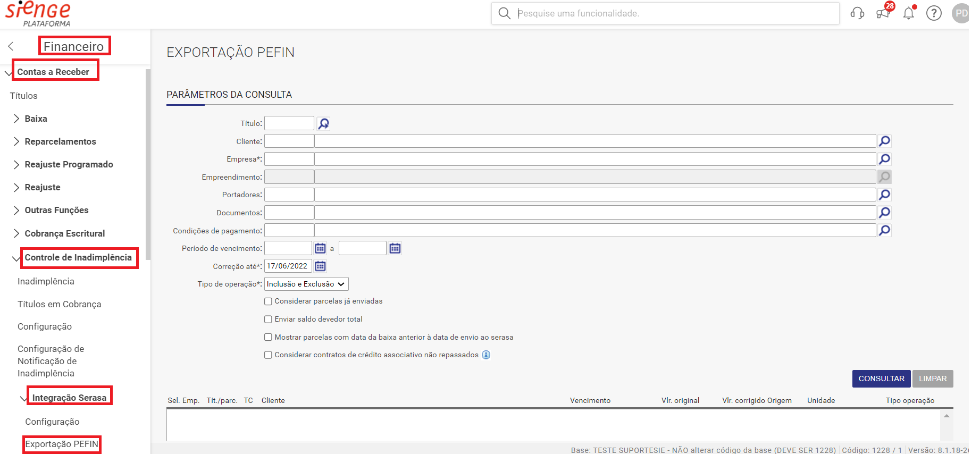Select Exportação PEFIN menu item
The image size is (980, 454).
(x=62, y=444)
